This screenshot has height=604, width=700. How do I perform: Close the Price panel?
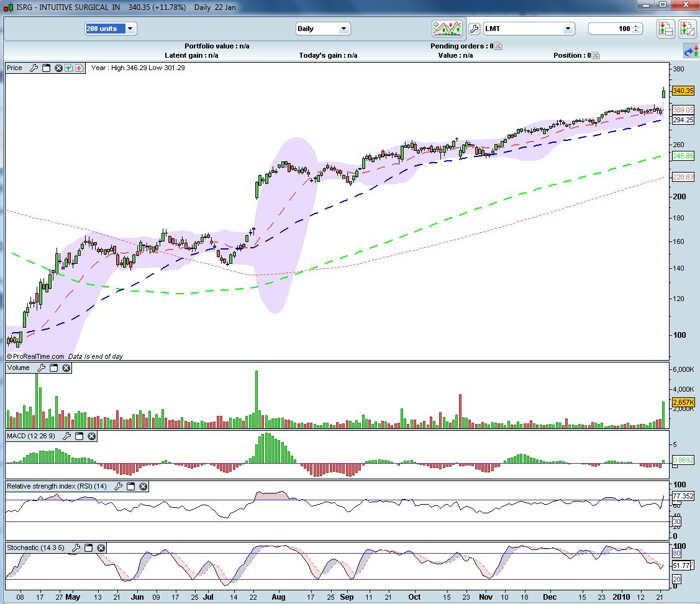tap(58, 68)
